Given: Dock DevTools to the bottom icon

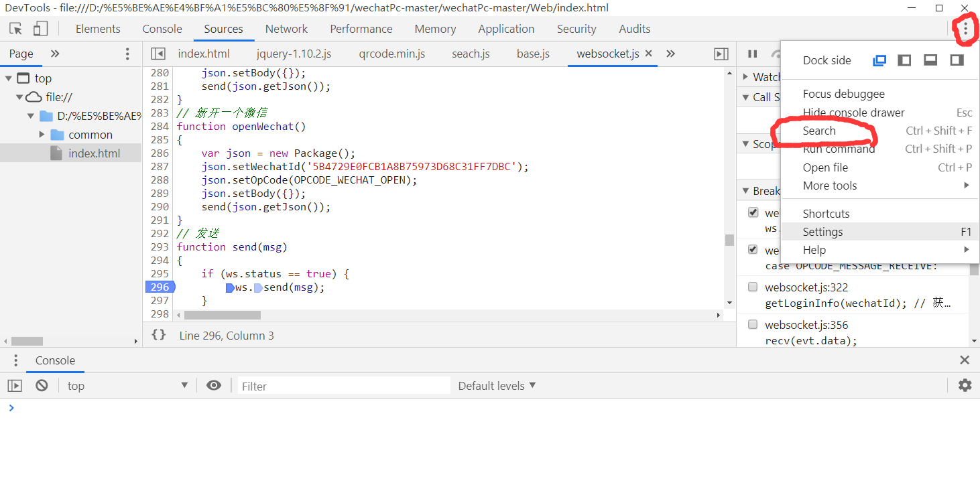Looking at the screenshot, I should [x=930, y=60].
